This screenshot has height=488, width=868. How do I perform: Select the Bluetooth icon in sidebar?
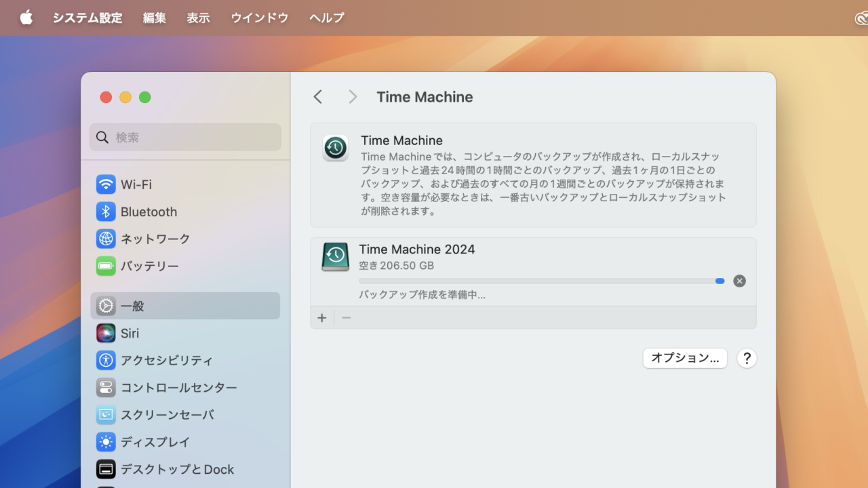106,211
